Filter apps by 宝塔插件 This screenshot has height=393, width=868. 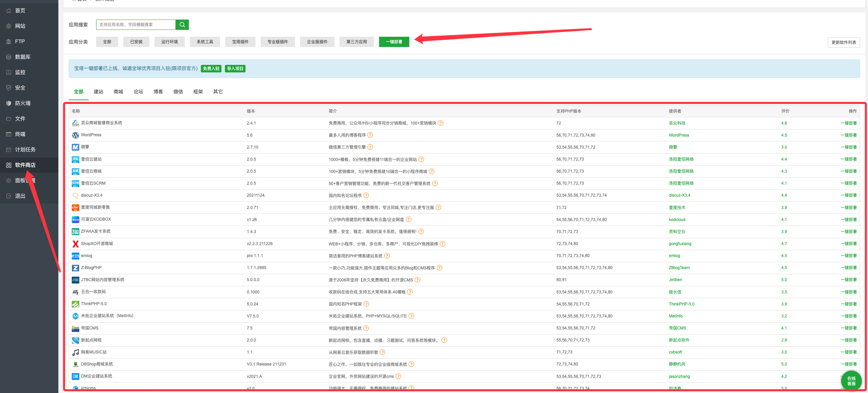coord(240,42)
